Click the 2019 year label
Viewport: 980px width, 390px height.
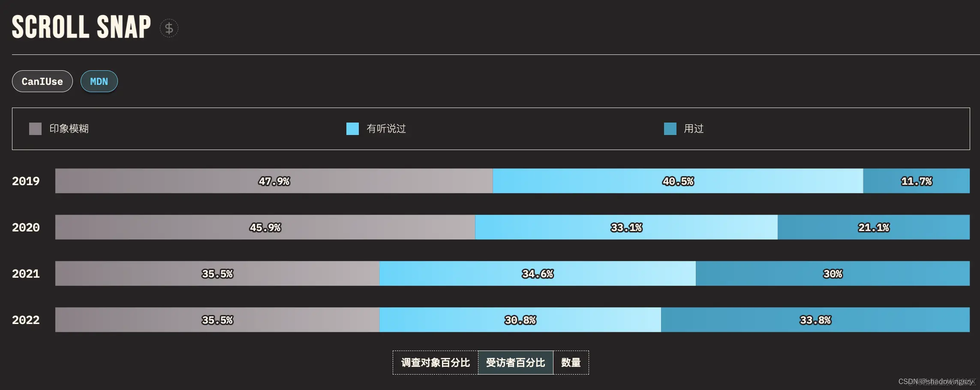point(25,181)
